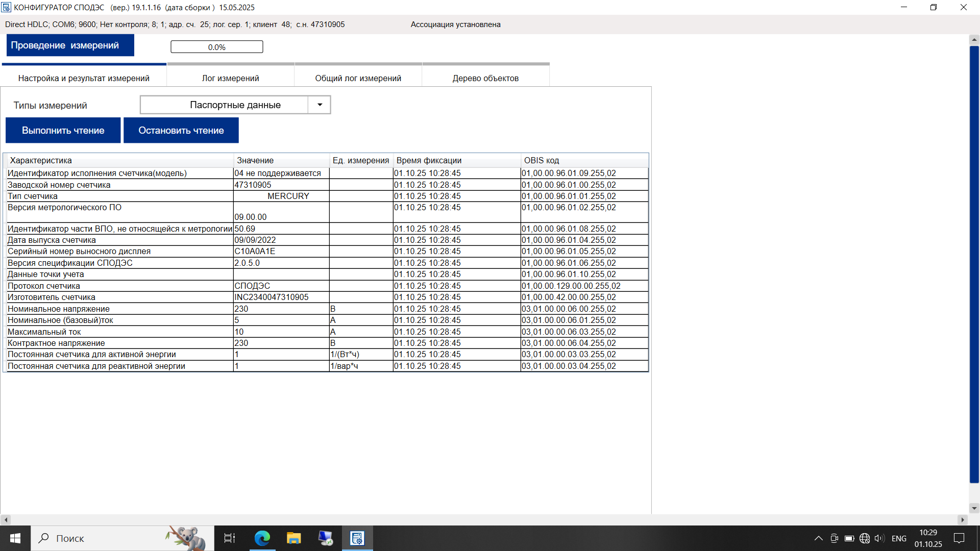Show hidden tray icons chevron
Image resolution: width=980 pixels, height=551 pixels.
coord(818,538)
